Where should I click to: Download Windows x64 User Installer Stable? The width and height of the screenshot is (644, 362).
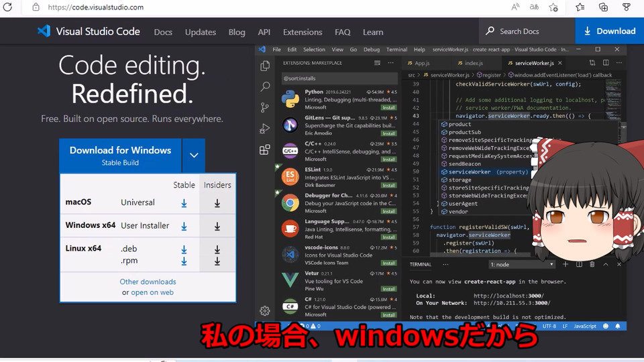tap(184, 226)
